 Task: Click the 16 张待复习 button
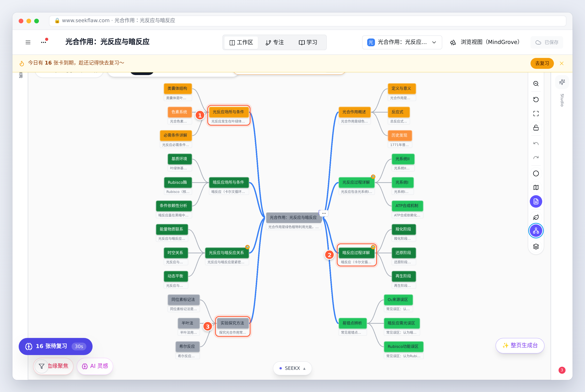tap(55, 346)
